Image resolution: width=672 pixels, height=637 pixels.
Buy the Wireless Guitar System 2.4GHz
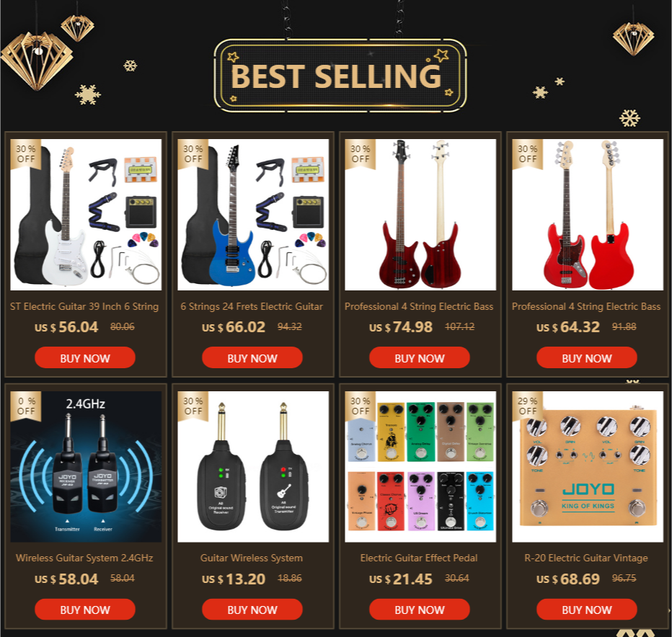point(85,609)
